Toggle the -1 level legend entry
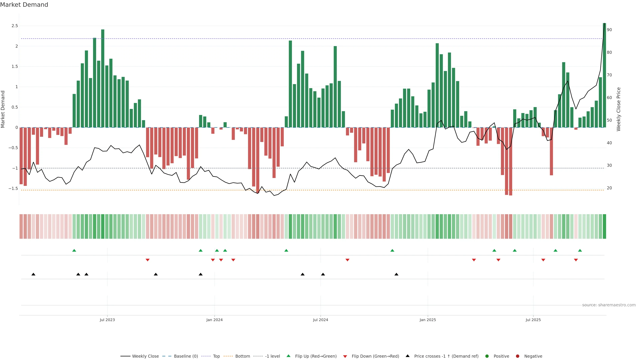The image size is (644, 362). click(272, 356)
